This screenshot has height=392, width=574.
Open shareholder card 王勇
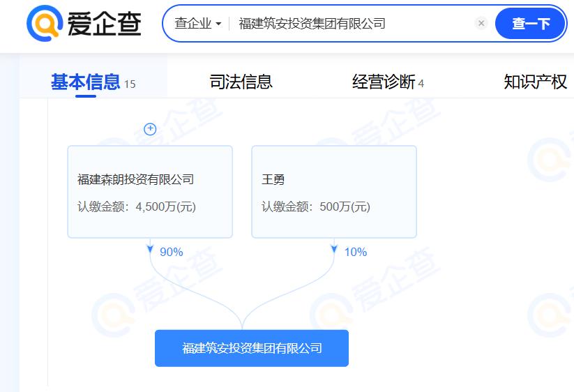334,192
